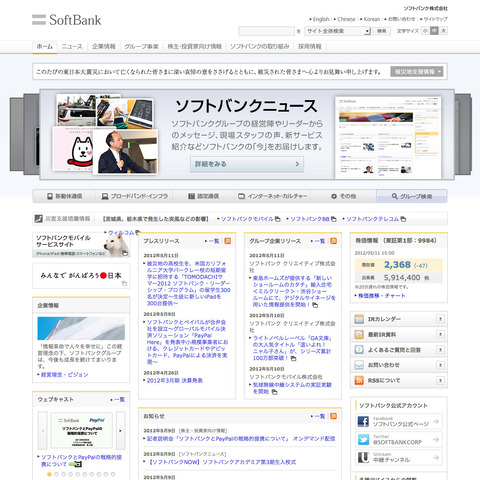Open the ソフトバンクテレコム disaster info link

(x=372, y=219)
